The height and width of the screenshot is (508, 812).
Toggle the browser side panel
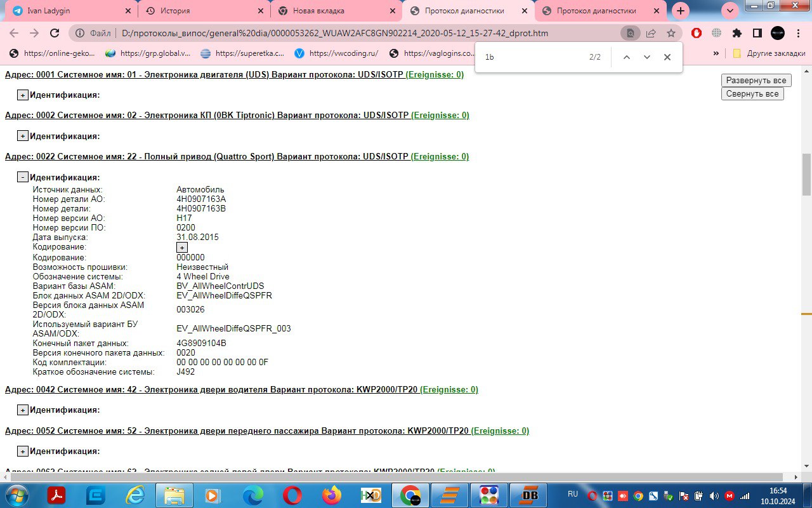757,33
